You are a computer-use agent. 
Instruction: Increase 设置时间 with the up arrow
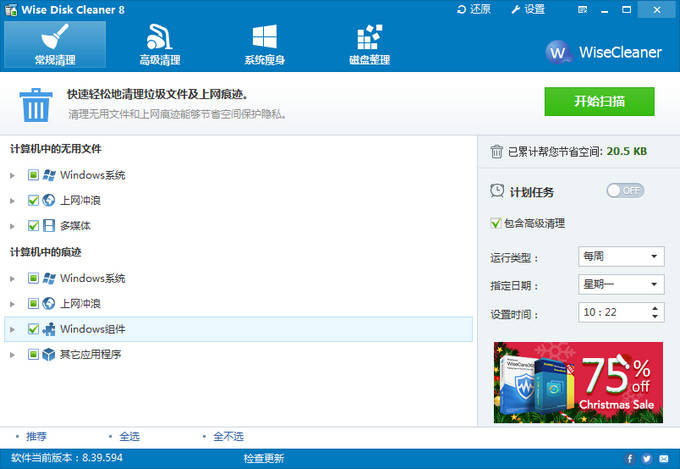tap(655, 308)
